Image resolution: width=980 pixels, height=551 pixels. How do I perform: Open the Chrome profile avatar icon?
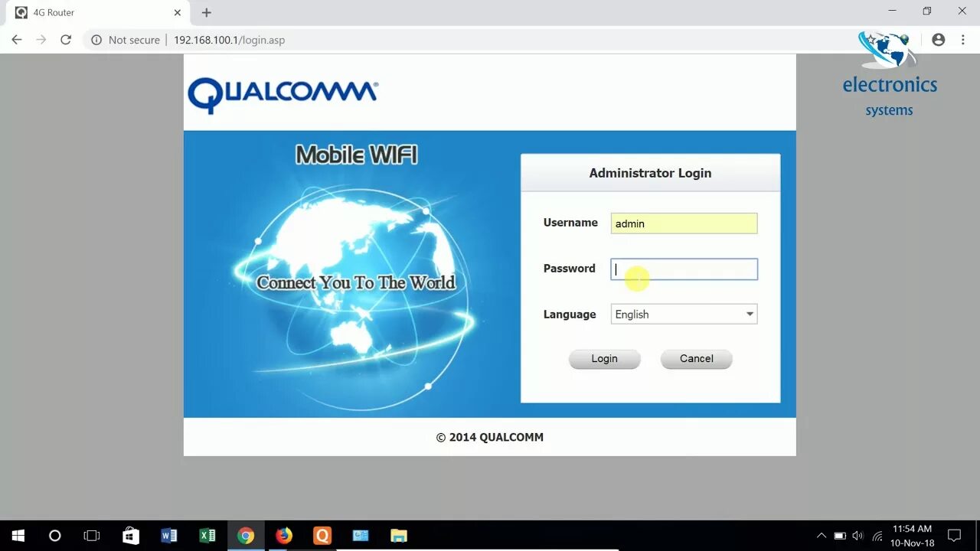click(x=938, y=40)
